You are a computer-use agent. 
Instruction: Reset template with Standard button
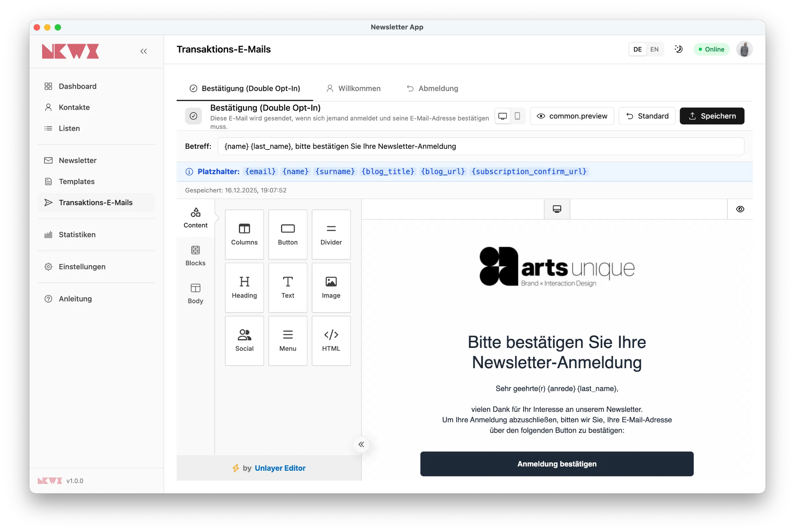click(x=647, y=116)
